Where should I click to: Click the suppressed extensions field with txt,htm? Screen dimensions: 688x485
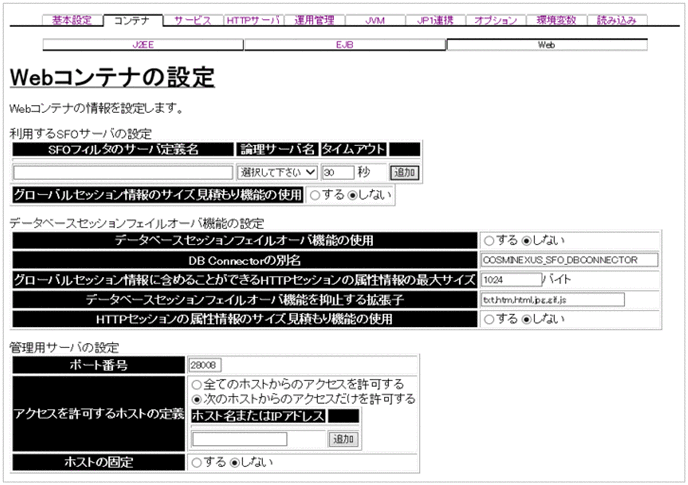click(x=553, y=300)
